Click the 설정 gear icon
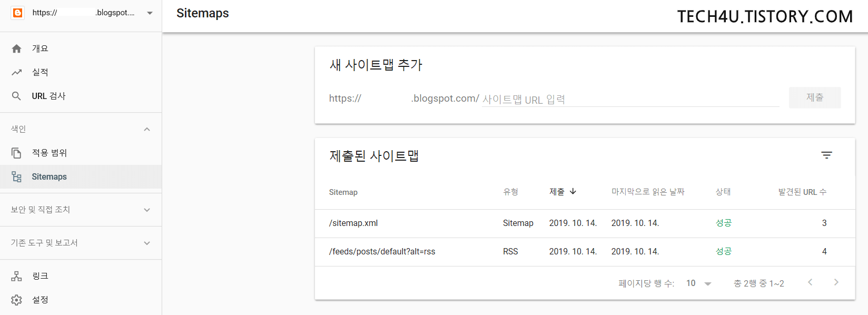 (x=17, y=300)
